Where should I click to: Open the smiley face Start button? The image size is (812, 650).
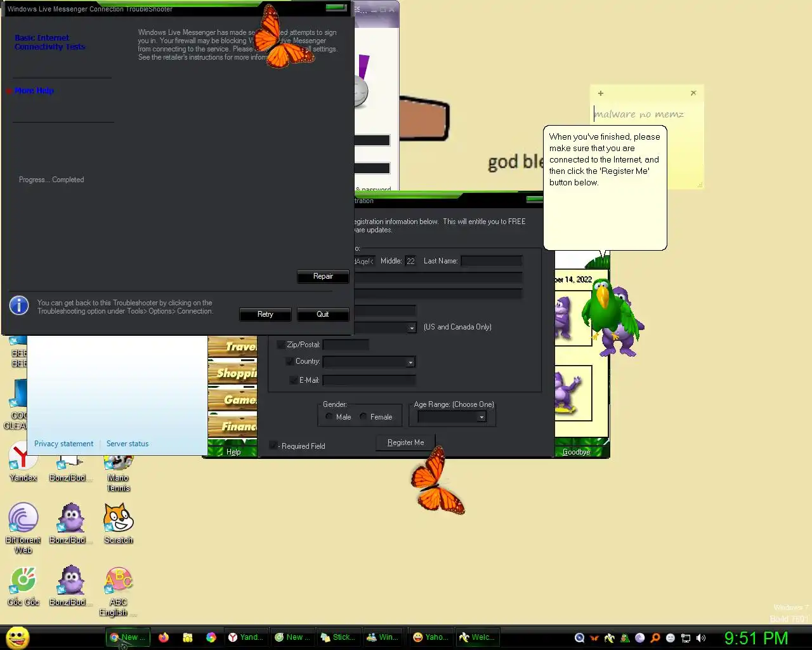17,637
